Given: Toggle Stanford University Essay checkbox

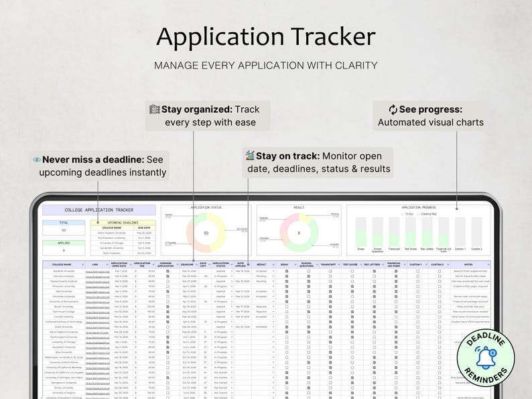Looking at the screenshot, I should 287,271.
